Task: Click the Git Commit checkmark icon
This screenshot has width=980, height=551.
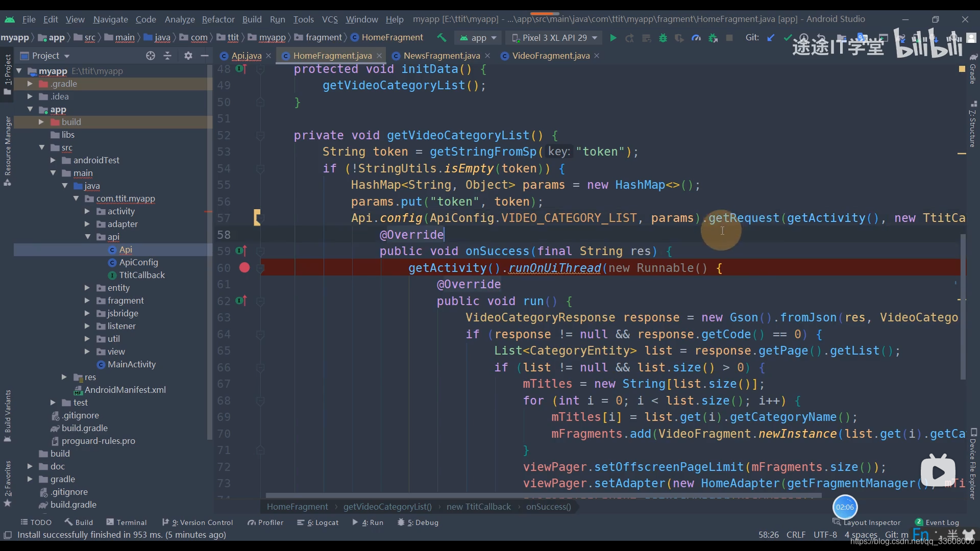Action: (788, 38)
